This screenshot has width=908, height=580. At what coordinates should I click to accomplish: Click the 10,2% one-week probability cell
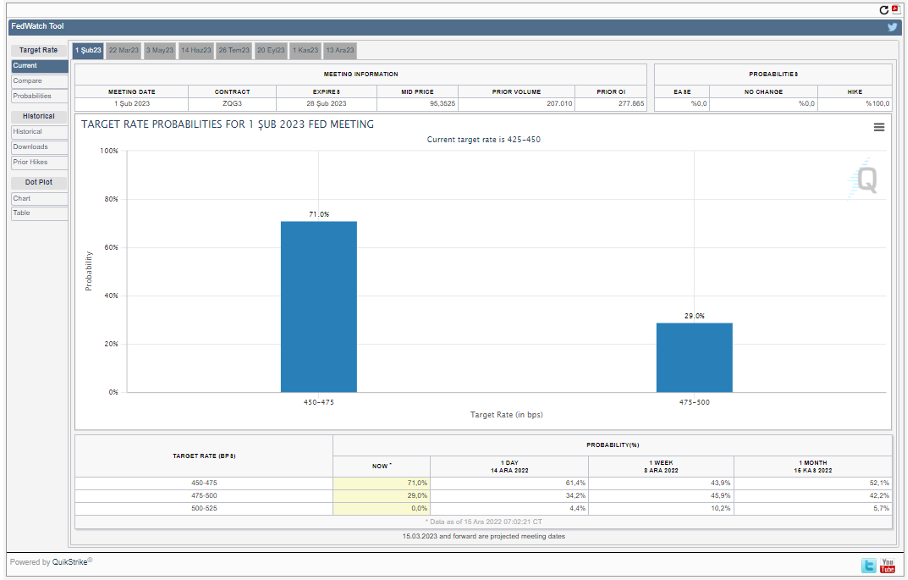(661, 508)
